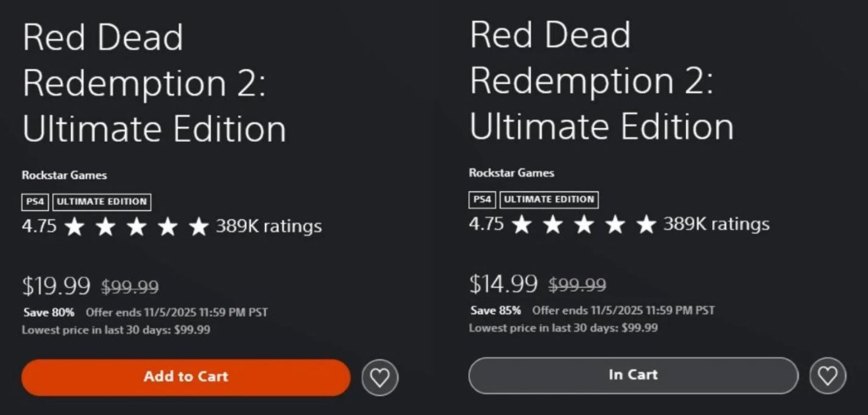Click the PS4 badge on the $14.99 listing
Image resolution: width=868 pixels, height=415 pixels.
pyautogui.click(x=482, y=199)
